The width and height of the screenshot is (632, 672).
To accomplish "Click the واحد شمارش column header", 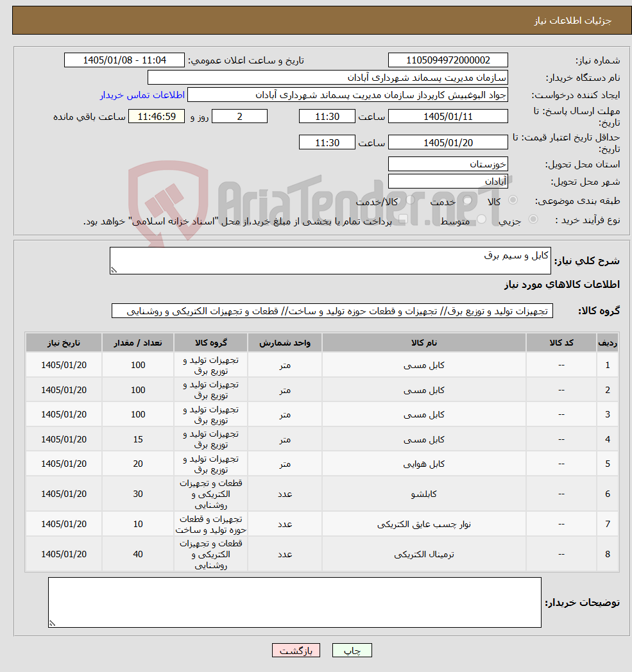I will 285,343.
